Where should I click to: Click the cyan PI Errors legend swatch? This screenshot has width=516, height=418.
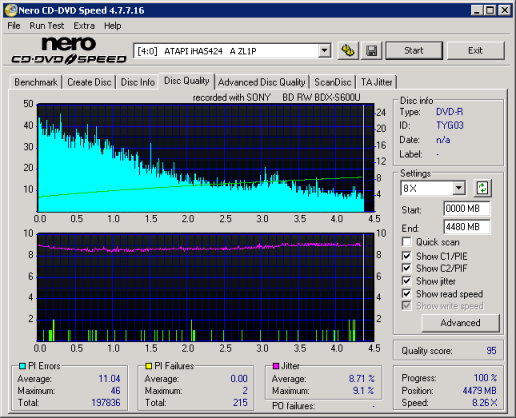tap(22, 366)
